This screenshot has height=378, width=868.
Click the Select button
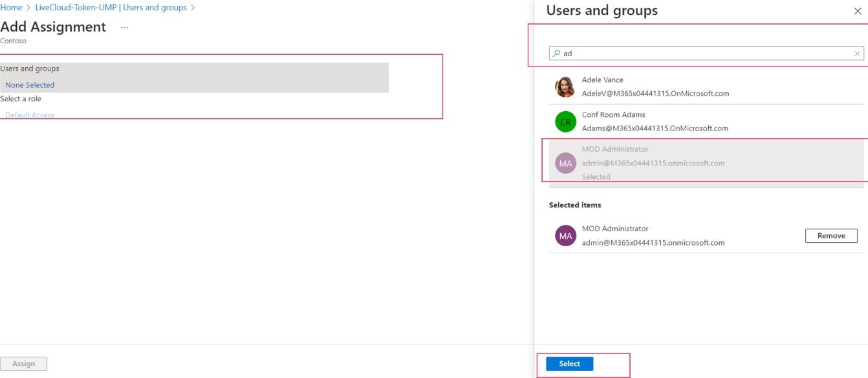tap(570, 364)
